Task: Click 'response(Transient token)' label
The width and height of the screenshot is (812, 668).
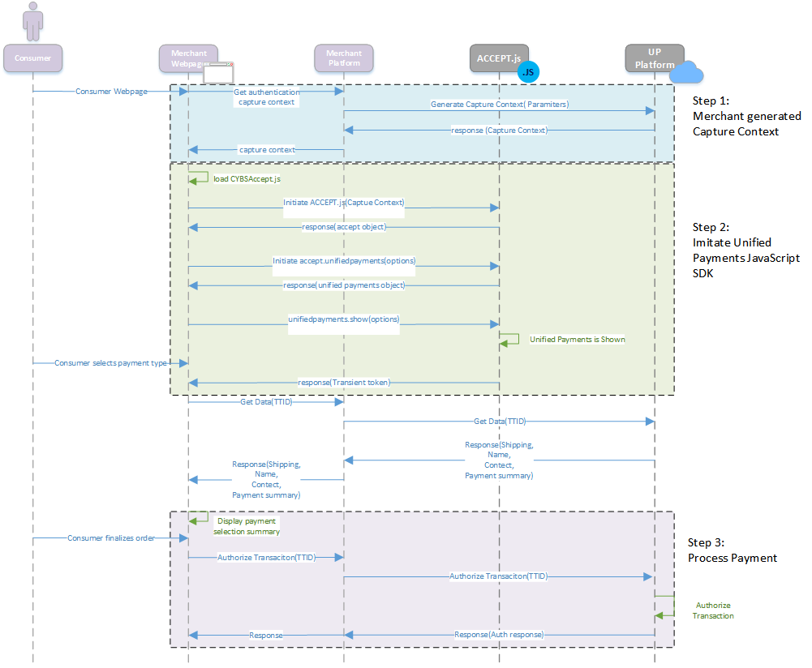Action: [344, 383]
